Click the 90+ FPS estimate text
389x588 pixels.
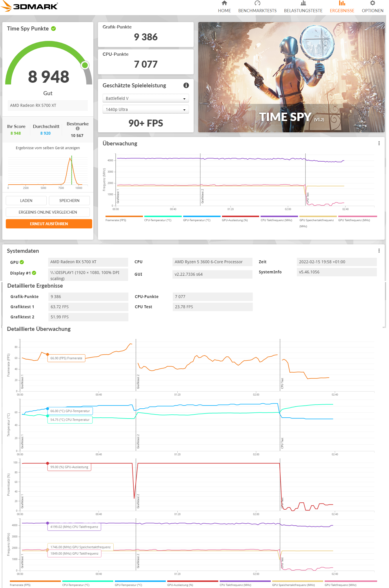(146, 123)
